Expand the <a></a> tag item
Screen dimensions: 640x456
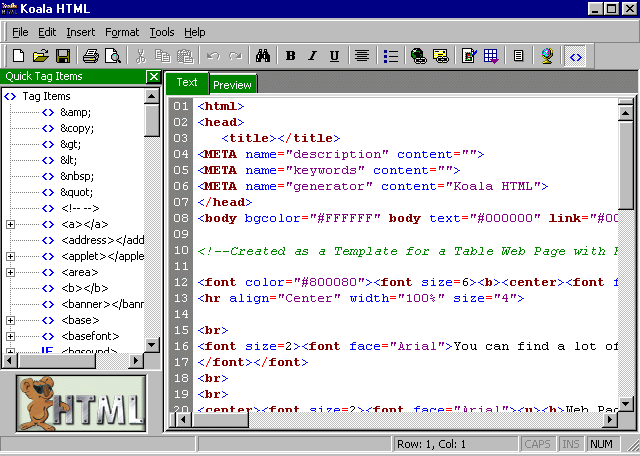click(11, 224)
